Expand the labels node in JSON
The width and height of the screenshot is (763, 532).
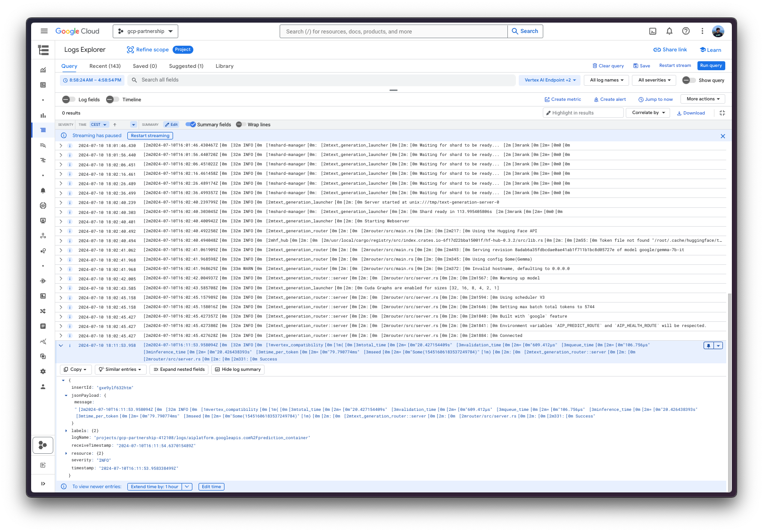[66, 431]
